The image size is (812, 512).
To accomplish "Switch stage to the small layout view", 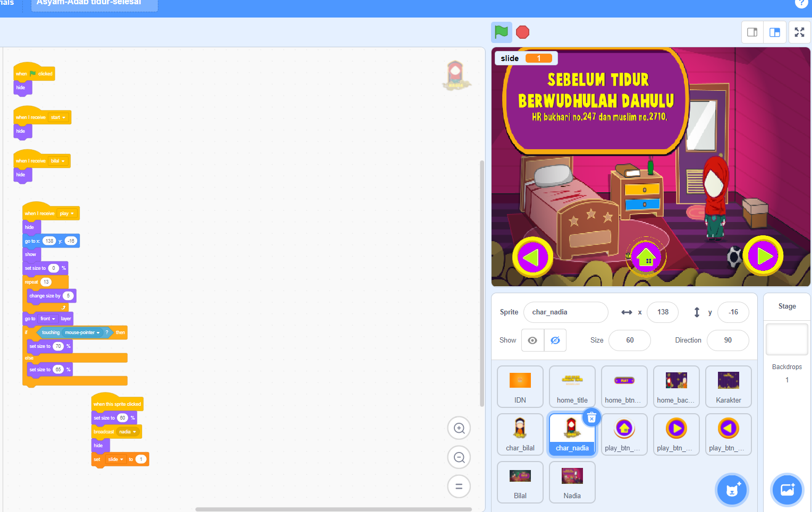I will pos(752,32).
